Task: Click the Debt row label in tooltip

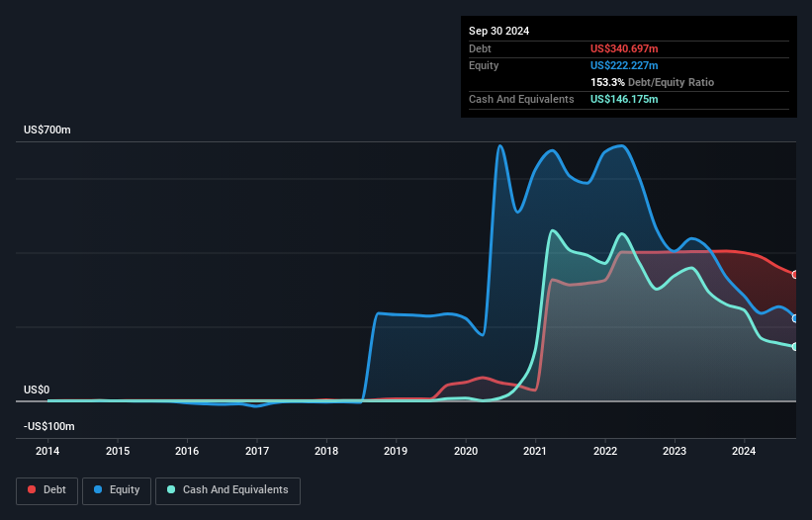Action: 480,48
